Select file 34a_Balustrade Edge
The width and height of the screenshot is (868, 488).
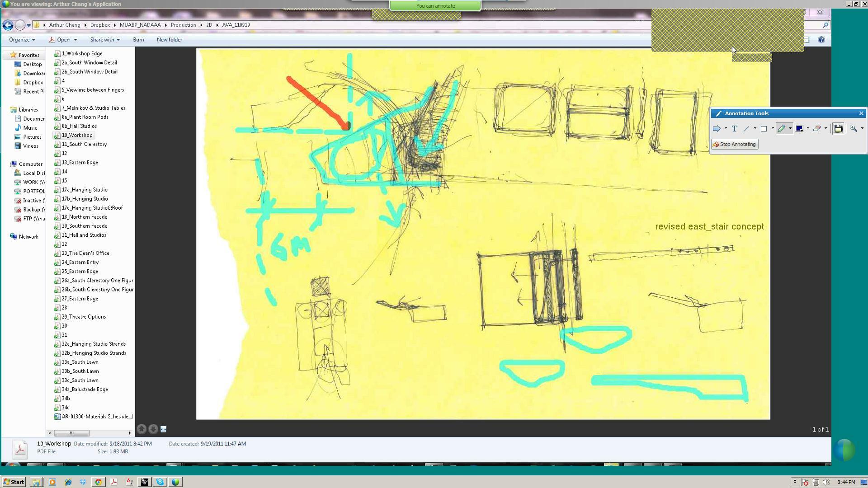pyautogui.click(x=81, y=389)
